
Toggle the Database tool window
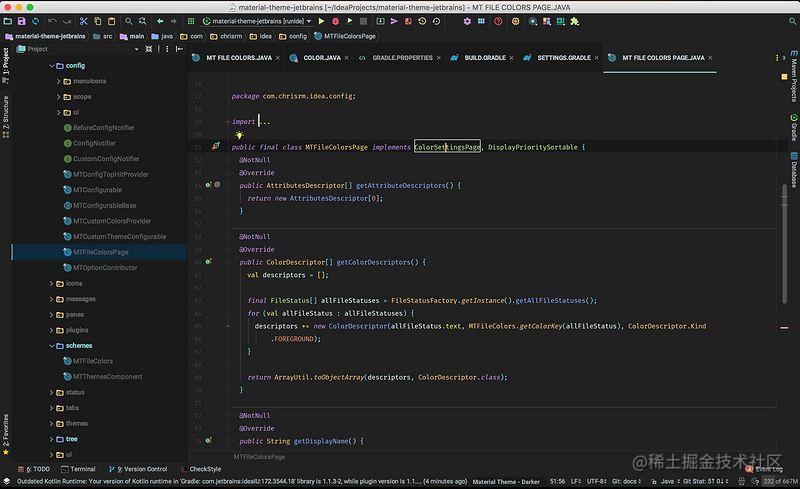click(x=794, y=170)
